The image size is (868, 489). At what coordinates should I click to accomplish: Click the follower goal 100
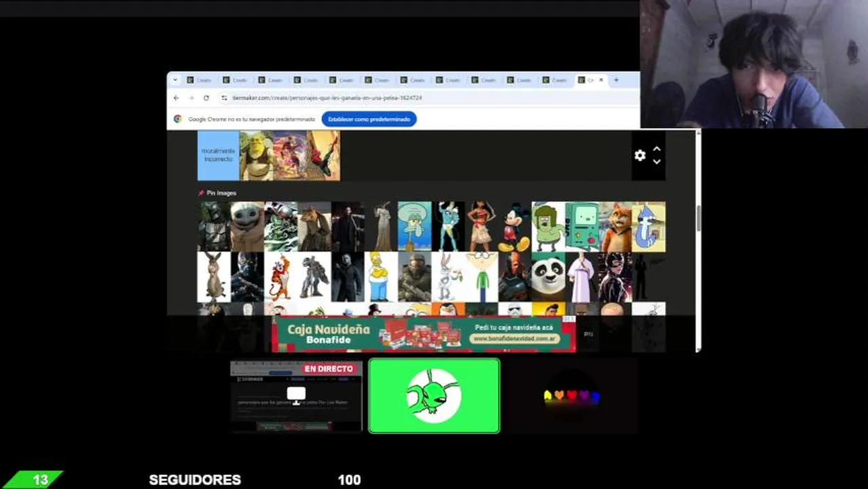coord(349,479)
